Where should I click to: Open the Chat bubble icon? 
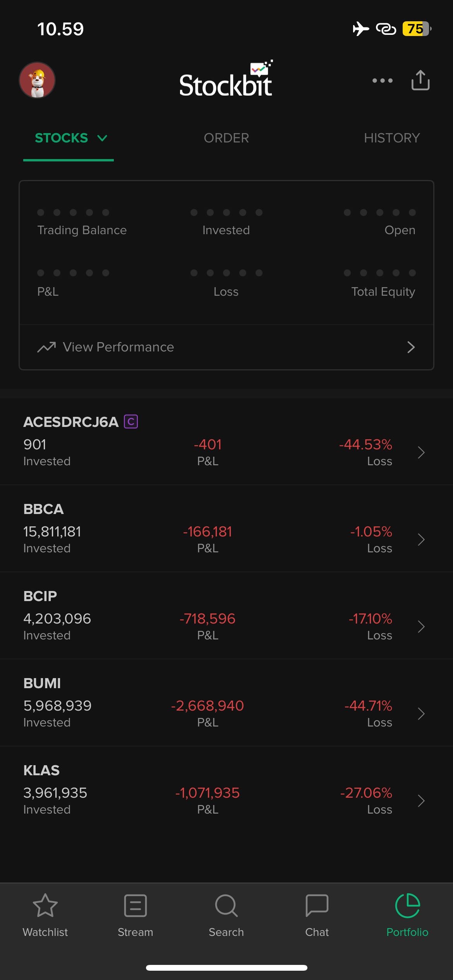coord(317,906)
